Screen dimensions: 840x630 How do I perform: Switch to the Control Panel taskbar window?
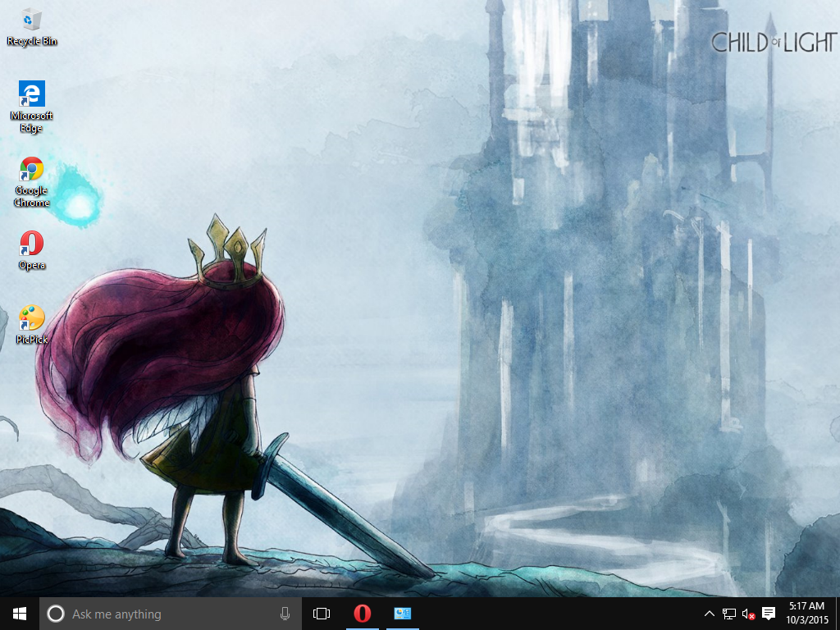tap(402, 614)
